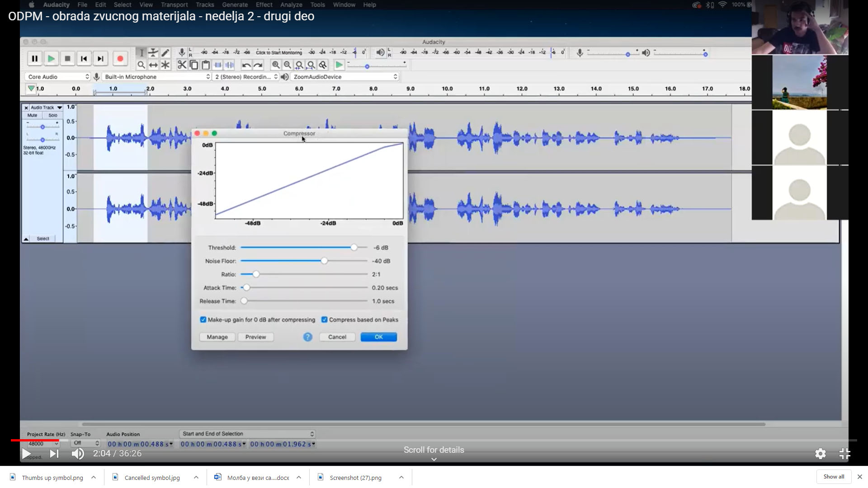Toggle Mute on the Audio Track
The width and height of the screenshot is (868, 488).
[32, 115]
